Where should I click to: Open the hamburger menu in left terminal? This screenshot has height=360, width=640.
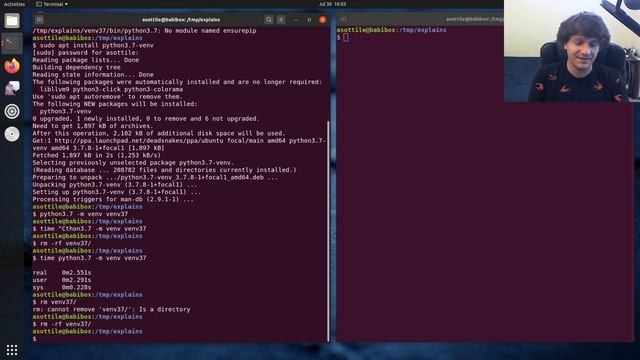coord(281,20)
